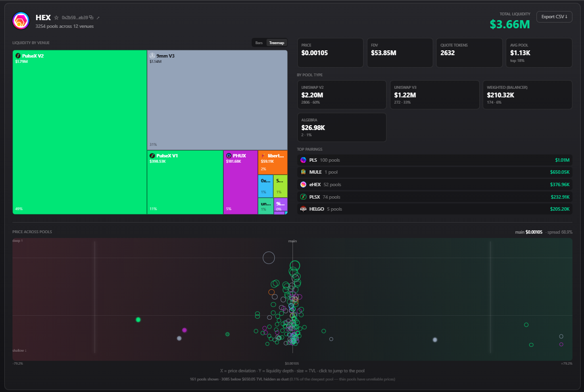Select the lime green S... treemap tile

coord(280,186)
